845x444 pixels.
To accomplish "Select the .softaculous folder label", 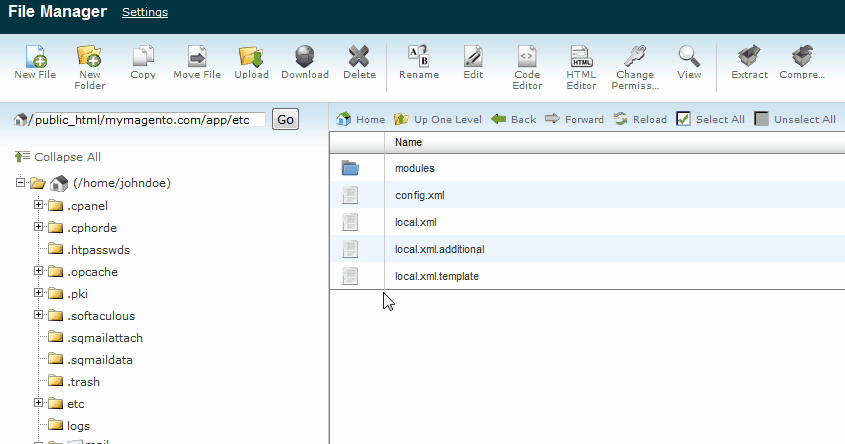I will click(x=101, y=316).
